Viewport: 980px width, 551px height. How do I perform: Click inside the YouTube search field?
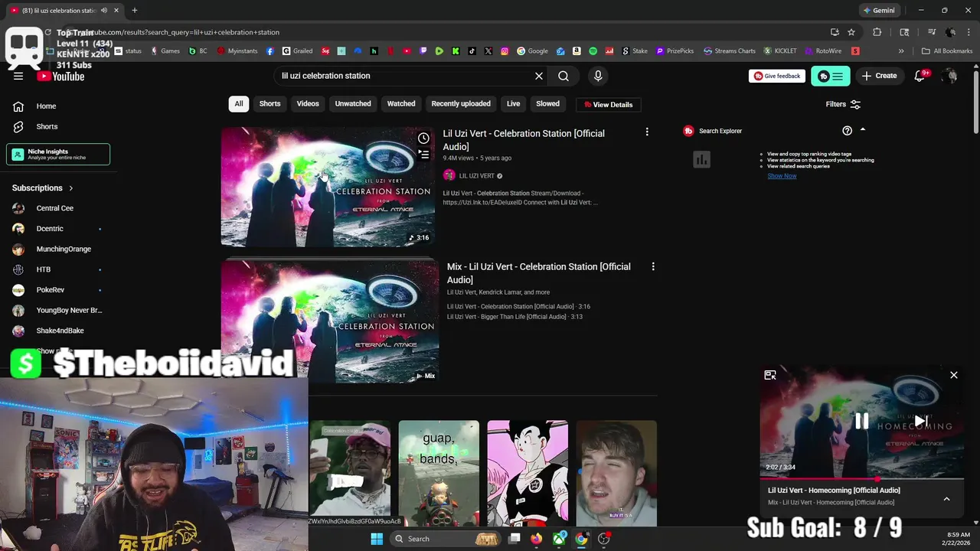pyautogui.click(x=403, y=76)
